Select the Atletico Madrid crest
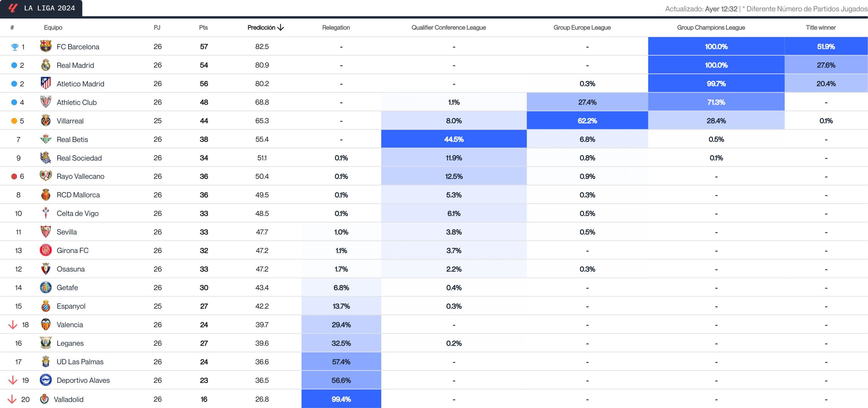 (46, 83)
